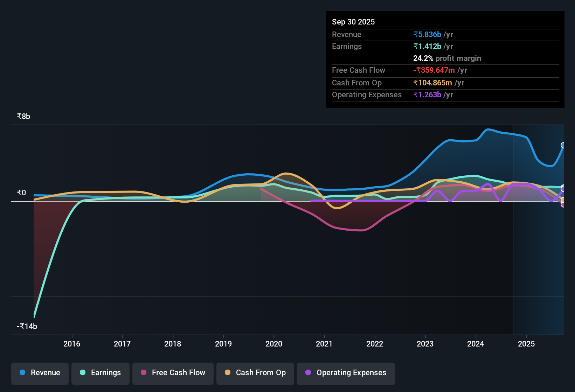The width and height of the screenshot is (575, 392).
Task: Select the Revenue data point marker on chart edge
Action: coord(563,146)
